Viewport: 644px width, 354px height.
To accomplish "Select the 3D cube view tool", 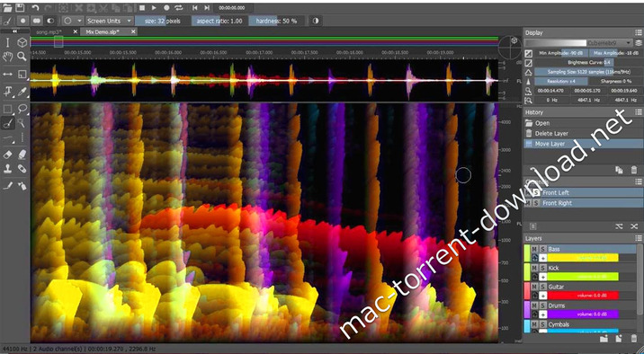I will (22, 42).
